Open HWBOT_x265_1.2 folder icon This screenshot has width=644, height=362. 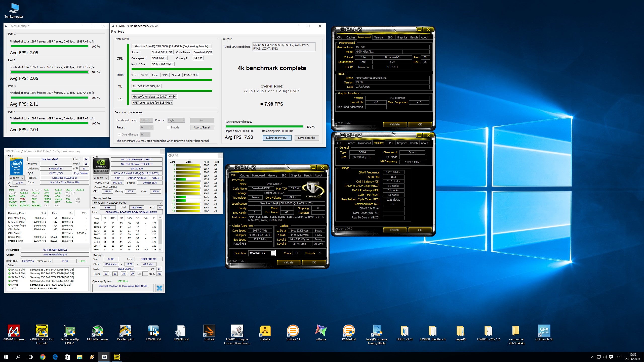(x=488, y=333)
